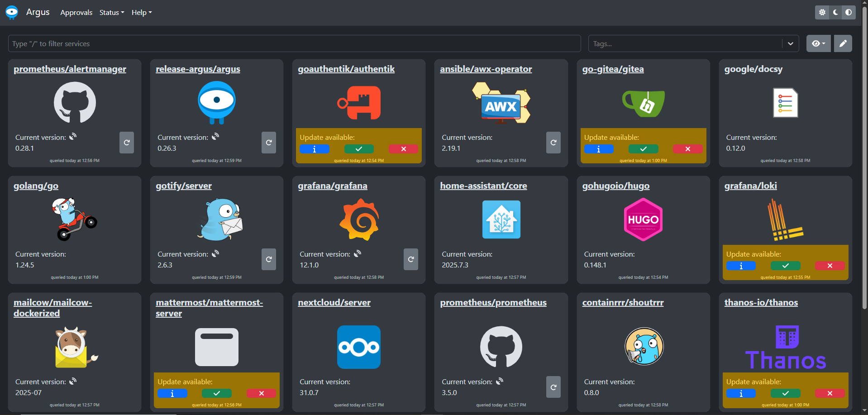The width and height of the screenshot is (868, 415).
Task: Refresh the grafana/grafana version
Action: pos(411,259)
